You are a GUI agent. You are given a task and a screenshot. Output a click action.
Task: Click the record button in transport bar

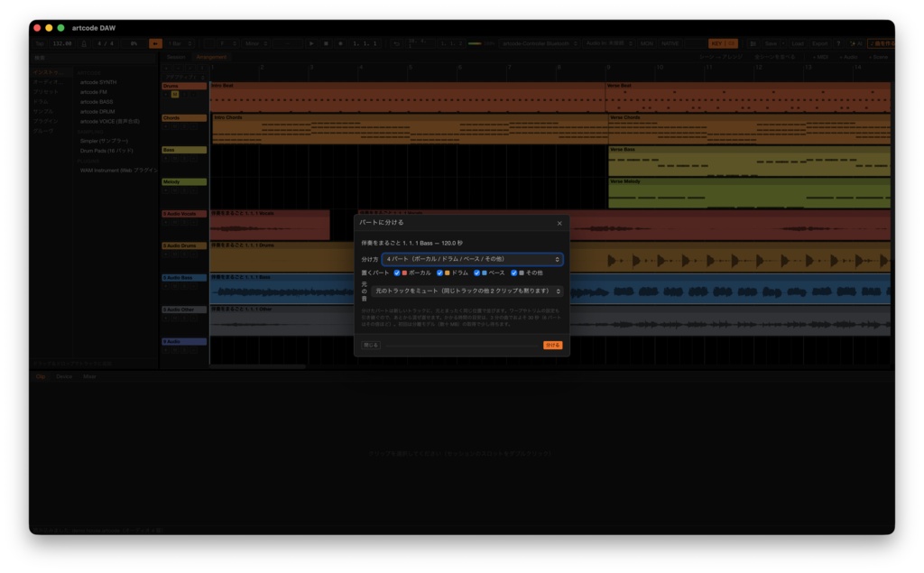point(340,43)
